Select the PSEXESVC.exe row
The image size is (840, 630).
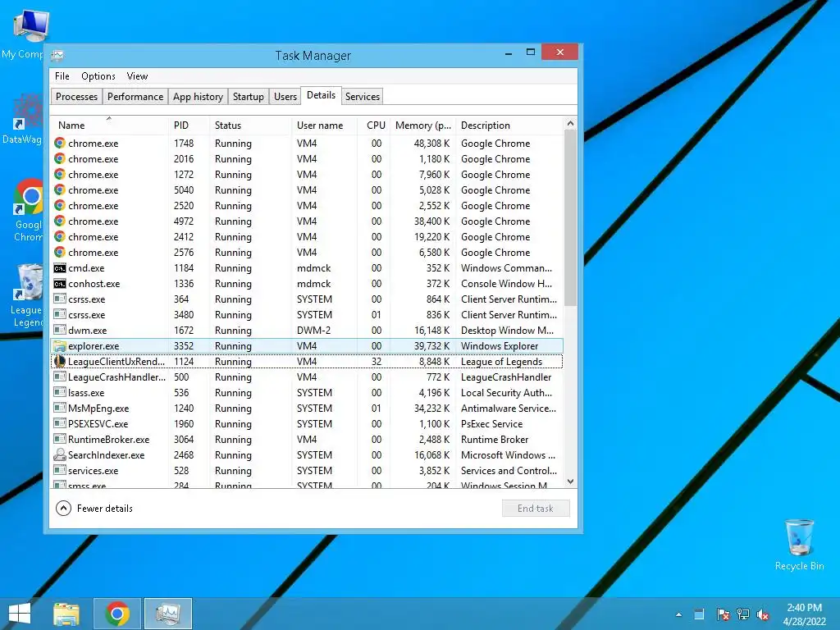pos(308,424)
